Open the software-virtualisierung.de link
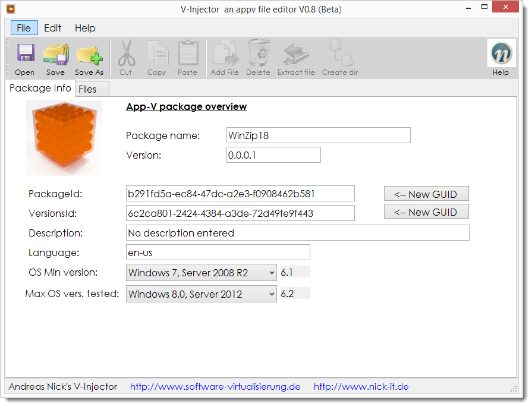 [x=215, y=387]
